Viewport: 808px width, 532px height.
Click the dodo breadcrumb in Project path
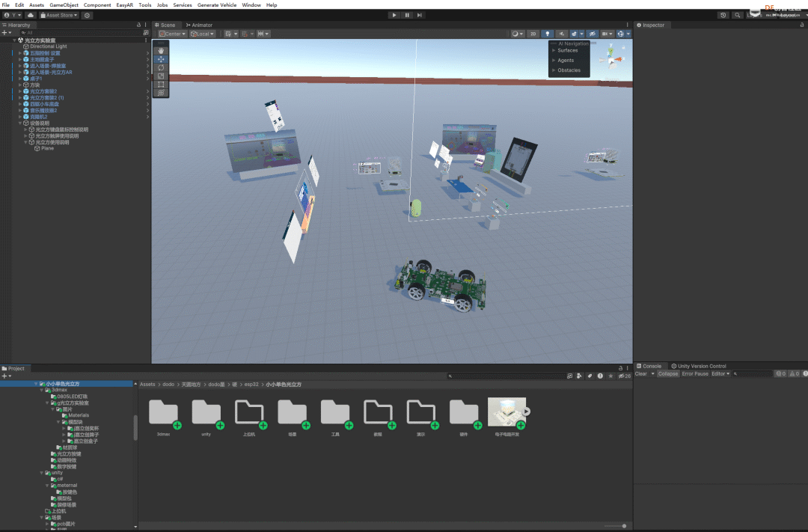pos(168,385)
